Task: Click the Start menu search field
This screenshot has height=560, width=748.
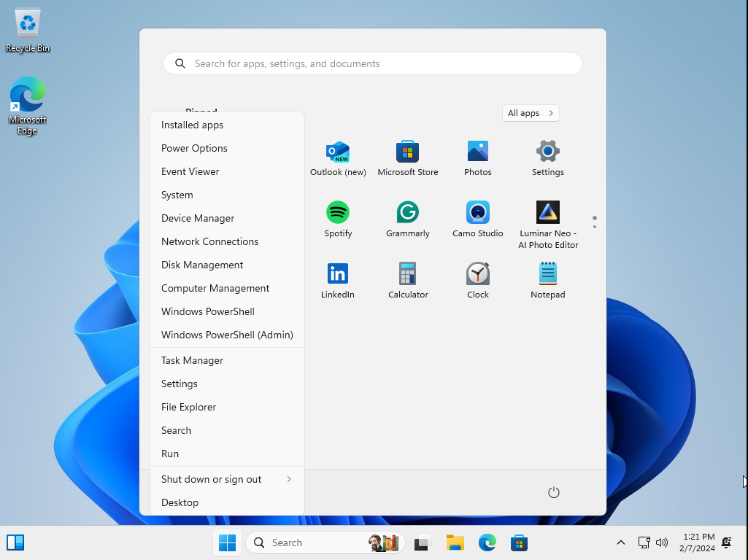Action: tap(373, 63)
